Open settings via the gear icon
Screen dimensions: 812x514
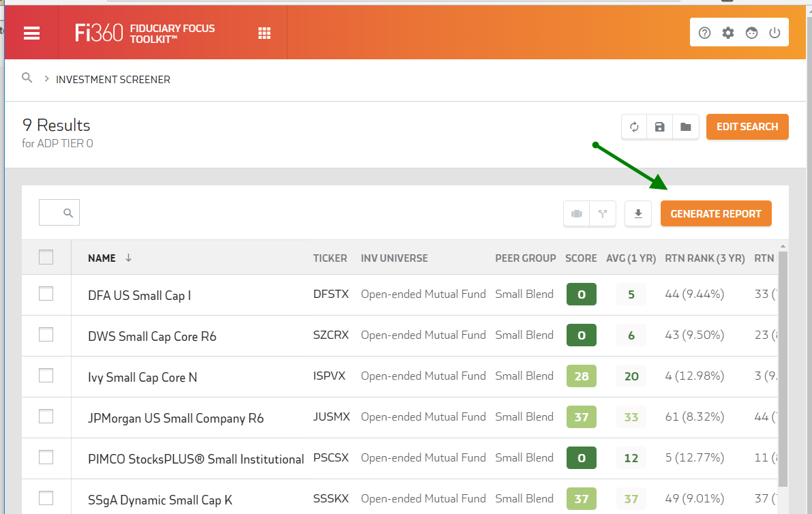728,33
